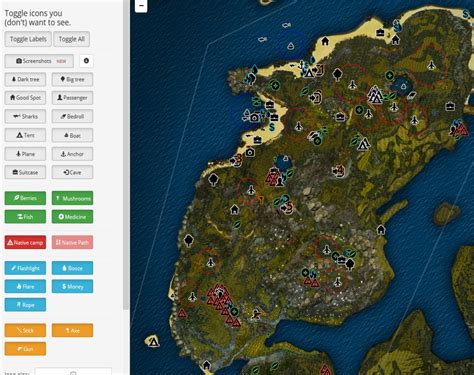
Task: Click the tent marker on the tiny southwest islet
Action: point(153,342)
